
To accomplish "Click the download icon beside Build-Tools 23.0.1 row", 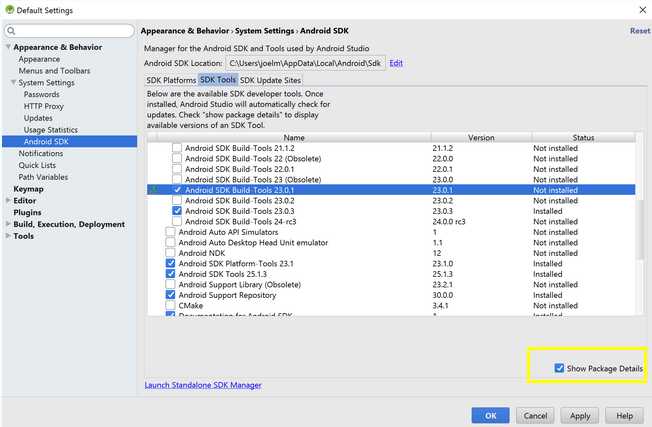I will click(153, 190).
